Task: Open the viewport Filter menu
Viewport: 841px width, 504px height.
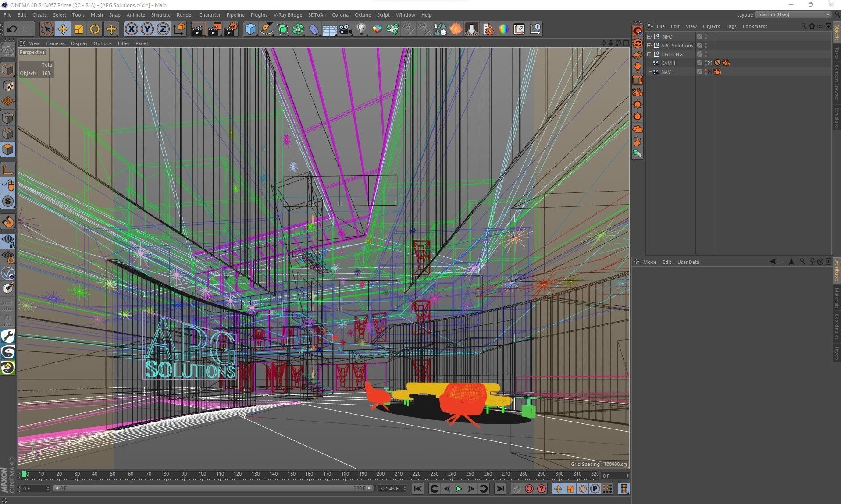Action: pyautogui.click(x=124, y=43)
